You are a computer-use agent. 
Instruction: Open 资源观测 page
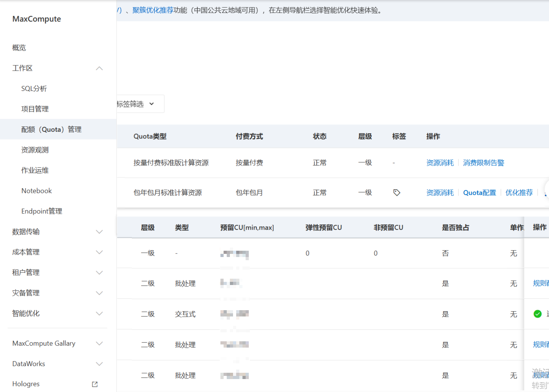pyautogui.click(x=35, y=150)
